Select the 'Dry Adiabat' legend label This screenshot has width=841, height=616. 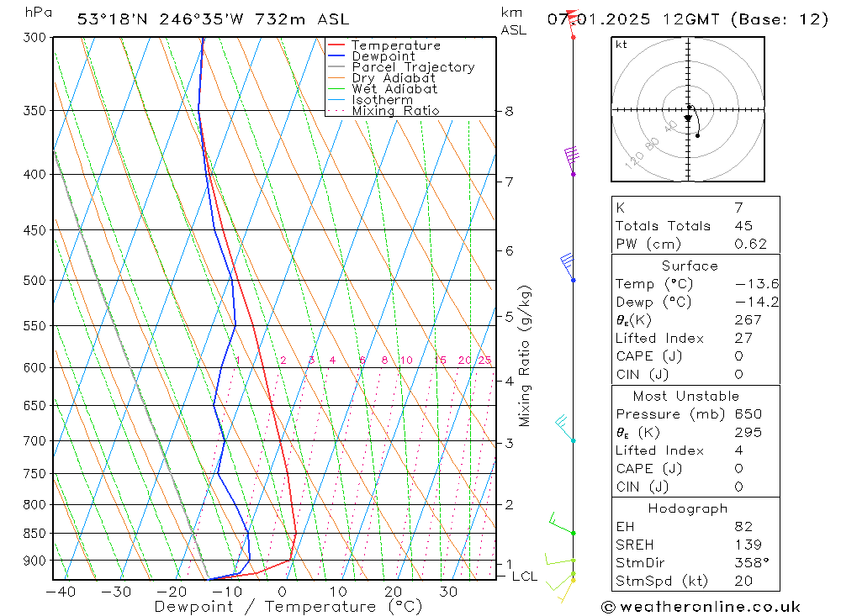[394, 78]
